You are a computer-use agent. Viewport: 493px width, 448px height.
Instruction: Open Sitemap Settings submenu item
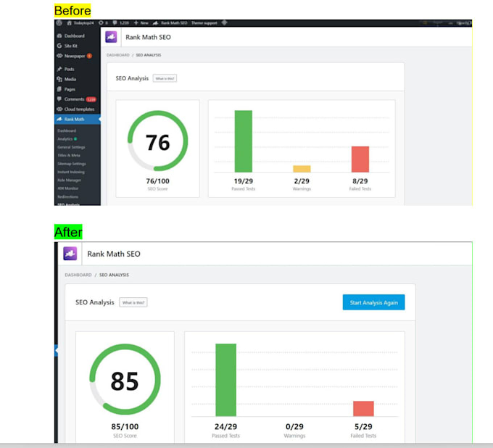[x=72, y=164]
